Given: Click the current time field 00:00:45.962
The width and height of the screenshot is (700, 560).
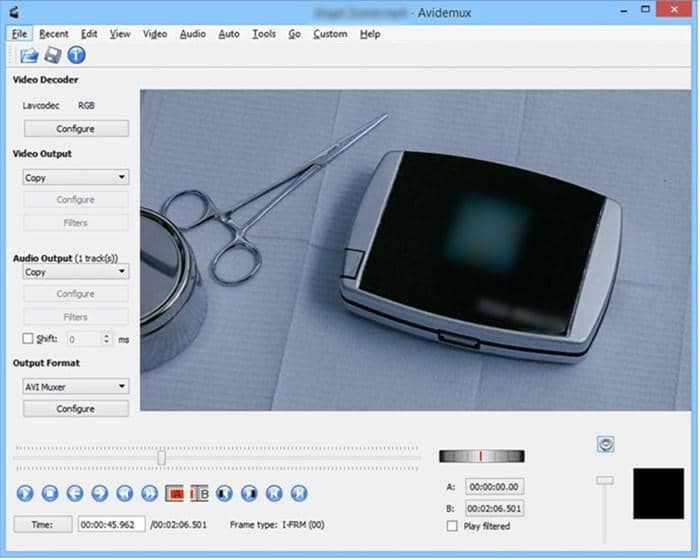Looking at the screenshot, I should [112, 524].
